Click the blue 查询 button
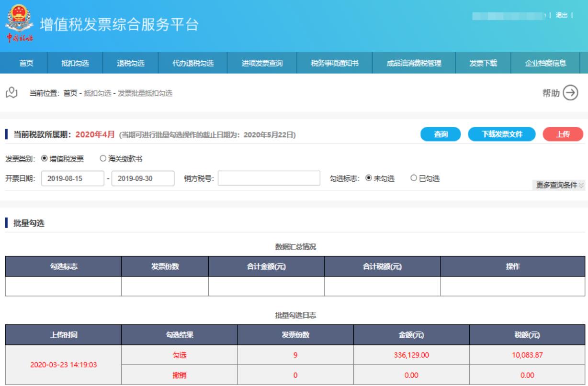The width and height of the screenshot is (588, 386). [x=441, y=135]
